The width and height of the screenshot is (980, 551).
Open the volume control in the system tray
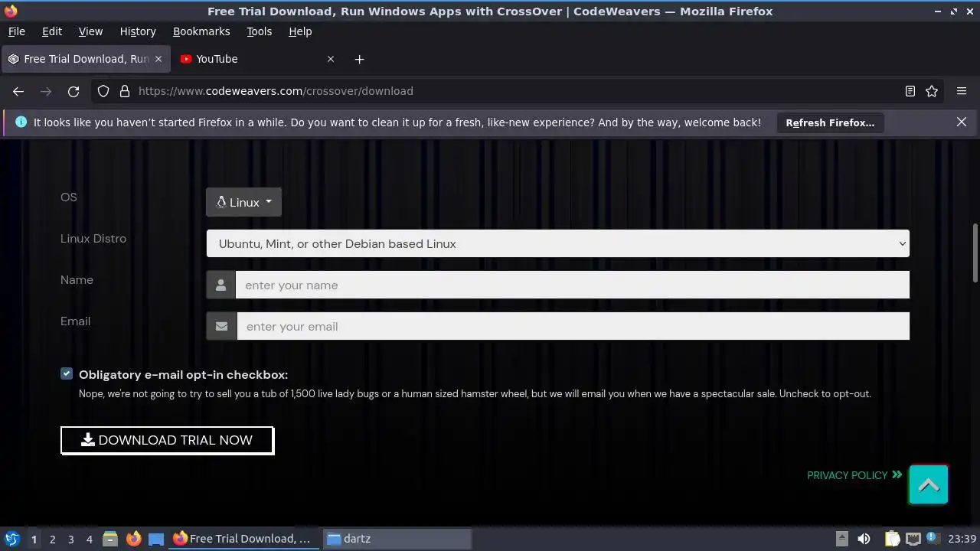[864, 539]
